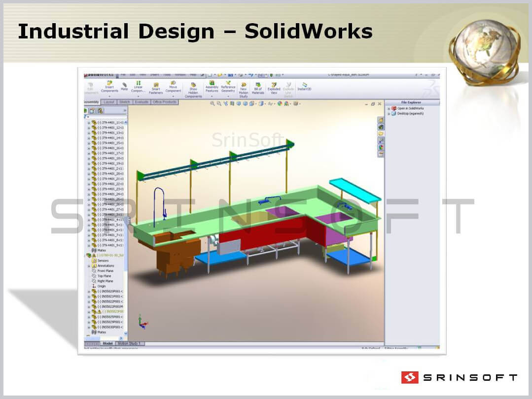Click the Reference Geometry tool
The width and height of the screenshot is (532, 399).
[228, 87]
